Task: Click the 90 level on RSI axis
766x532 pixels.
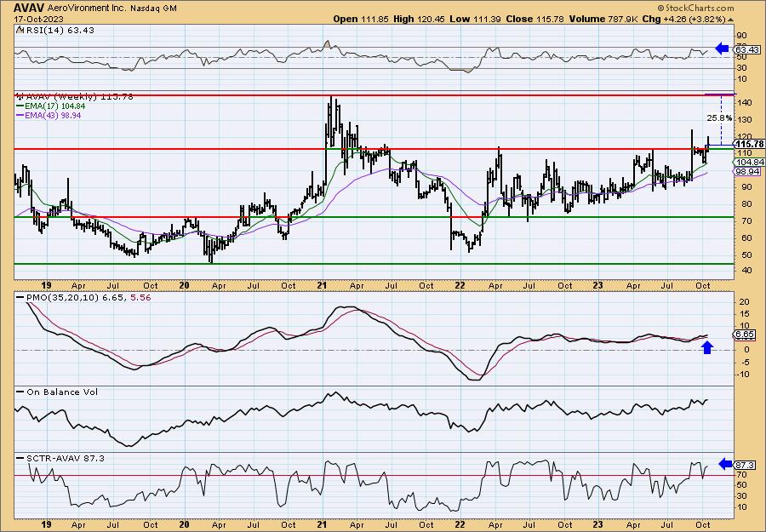Action: (x=742, y=36)
